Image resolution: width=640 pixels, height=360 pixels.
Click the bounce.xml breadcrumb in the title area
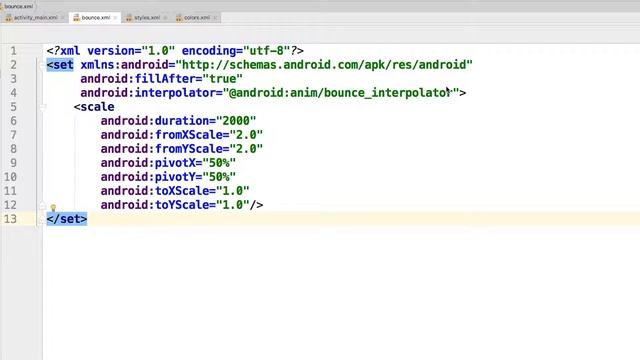pos(18,6)
